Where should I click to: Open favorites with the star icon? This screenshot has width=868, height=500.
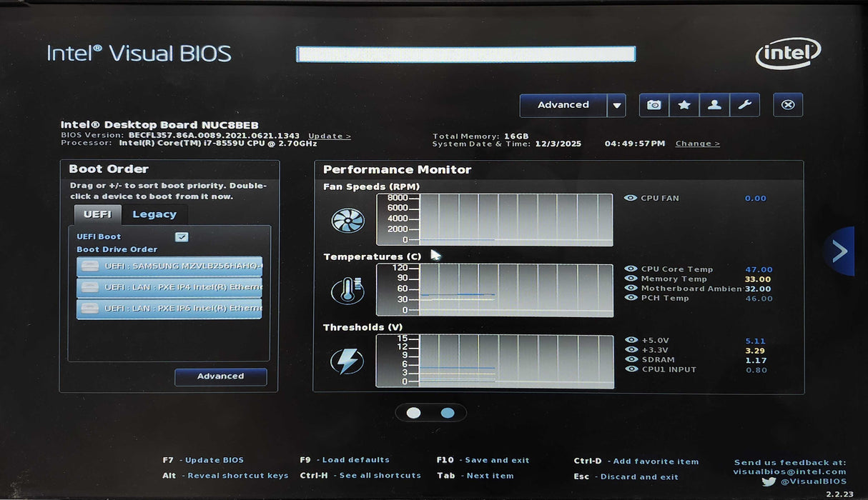[x=684, y=105]
